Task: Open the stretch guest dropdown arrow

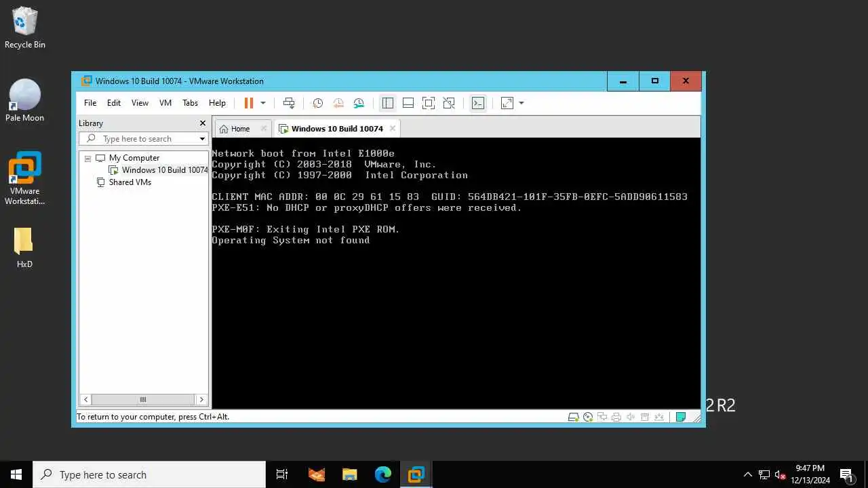Action: coord(521,103)
